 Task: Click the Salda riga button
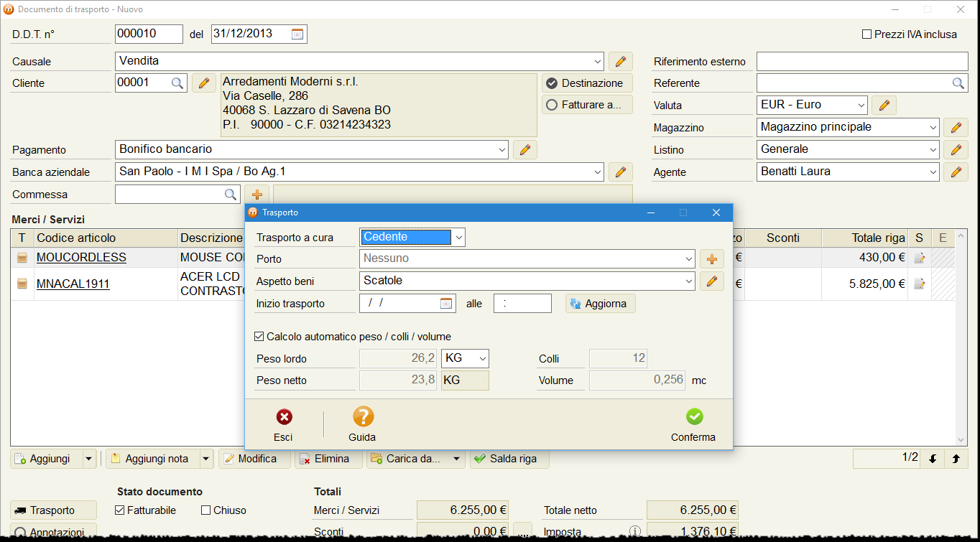509,459
